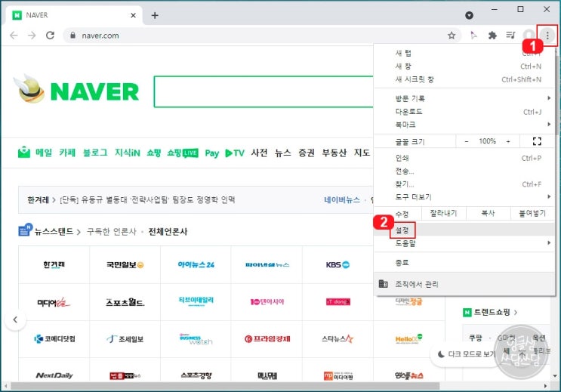Screen dimensions: 561x392
Task: Open 사전 link
Action: (260, 153)
